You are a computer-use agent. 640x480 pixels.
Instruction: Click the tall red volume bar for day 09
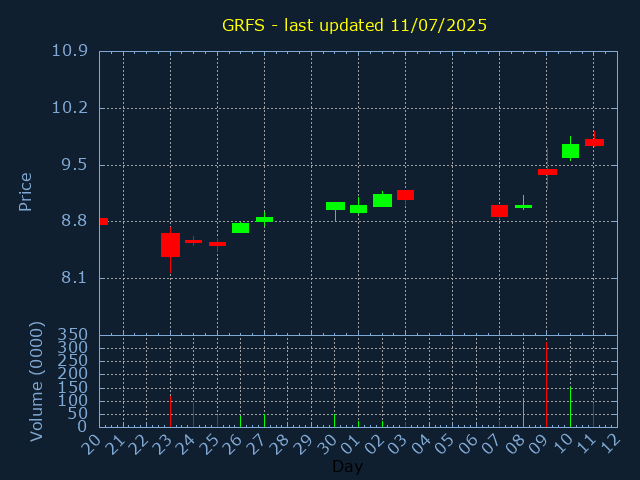click(x=547, y=384)
